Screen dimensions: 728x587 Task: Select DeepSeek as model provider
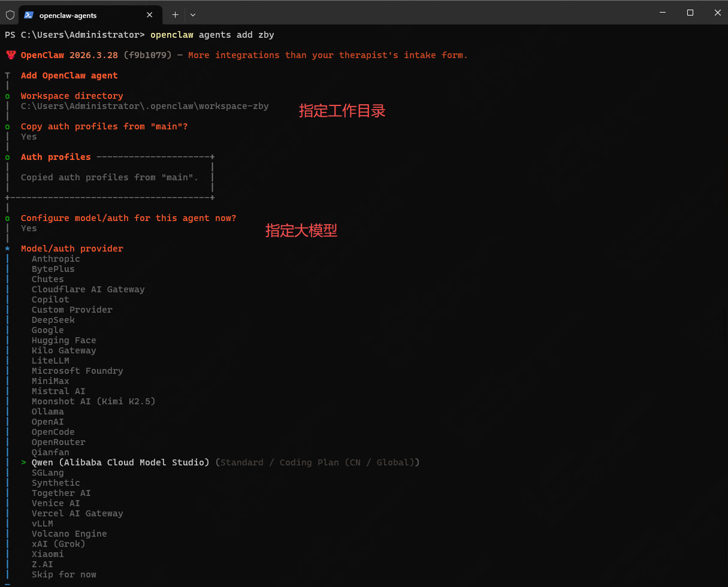coord(53,320)
